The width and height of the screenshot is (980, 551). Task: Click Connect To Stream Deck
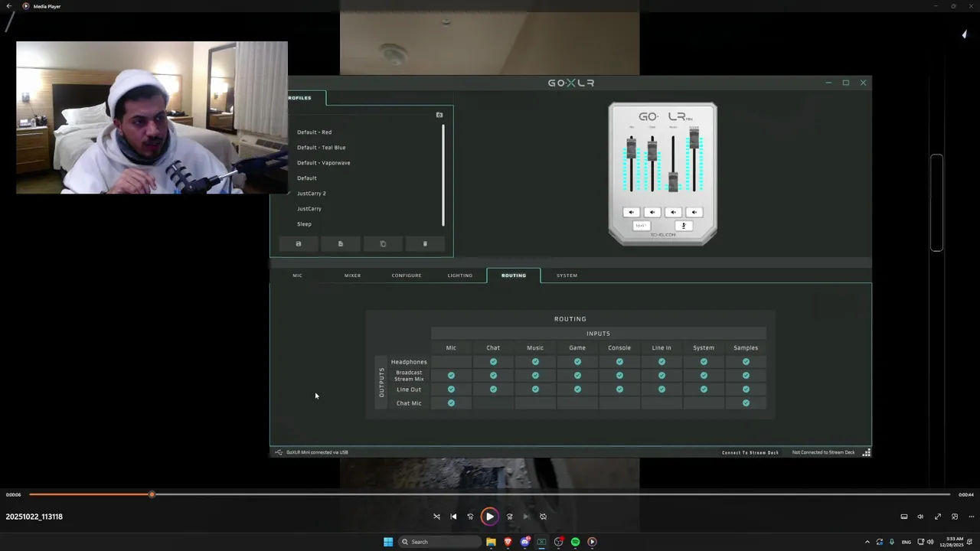coord(750,452)
